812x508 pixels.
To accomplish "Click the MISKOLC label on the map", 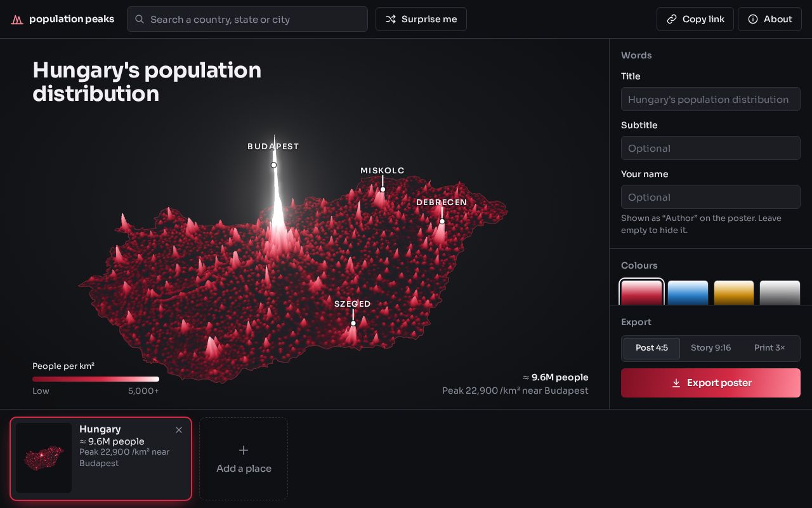I will [383, 171].
